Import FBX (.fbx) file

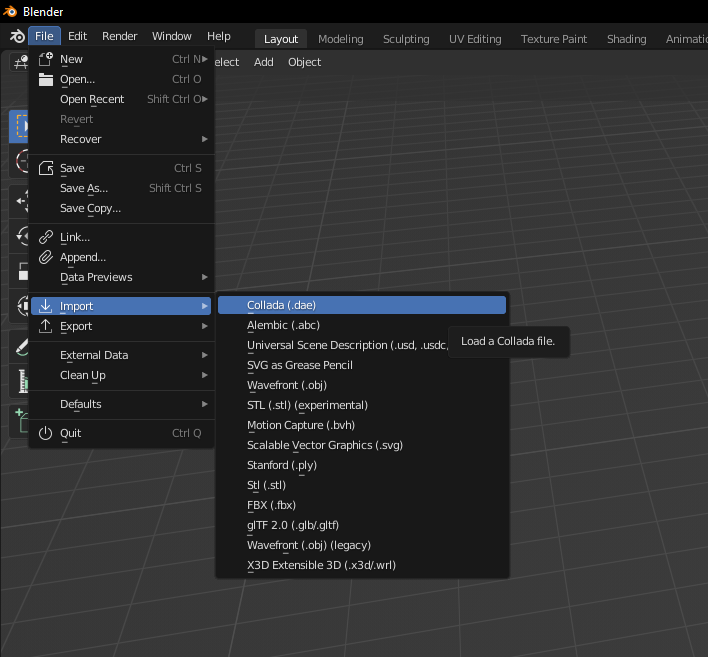[x=362, y=505]
